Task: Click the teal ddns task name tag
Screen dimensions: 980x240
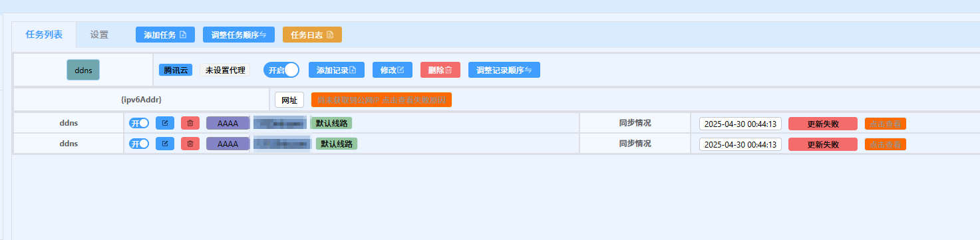Action: point(83,70)
